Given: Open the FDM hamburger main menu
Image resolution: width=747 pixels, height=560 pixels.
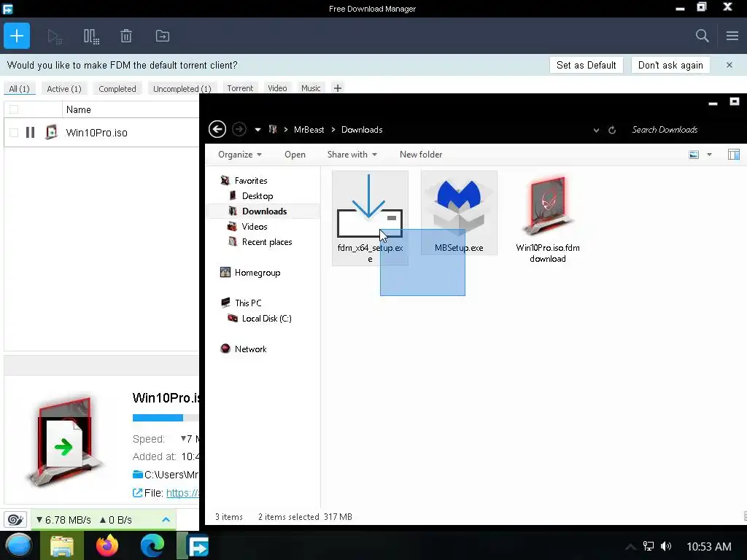Looking at the screenshot, I should pos(732,36).
